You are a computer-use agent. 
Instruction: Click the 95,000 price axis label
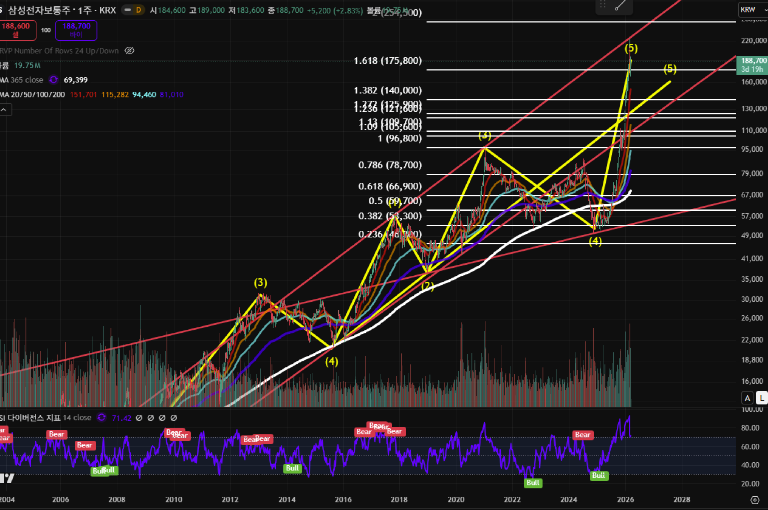(x=754, y=149)
